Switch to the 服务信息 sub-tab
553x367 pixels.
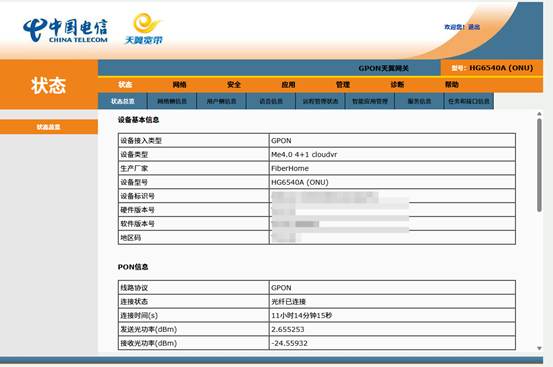(x=419, y=101)
